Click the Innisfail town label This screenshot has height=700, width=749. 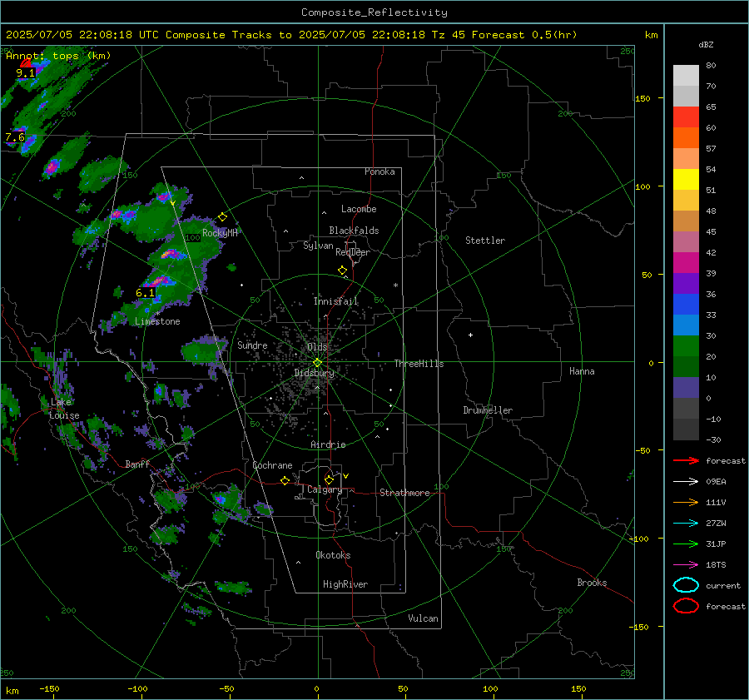336,301
